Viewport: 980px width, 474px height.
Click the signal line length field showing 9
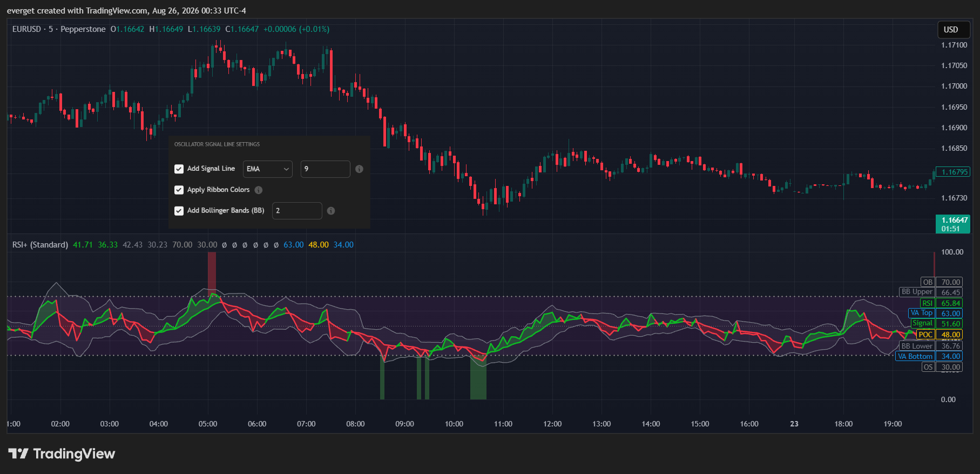[x=325, y=169]
